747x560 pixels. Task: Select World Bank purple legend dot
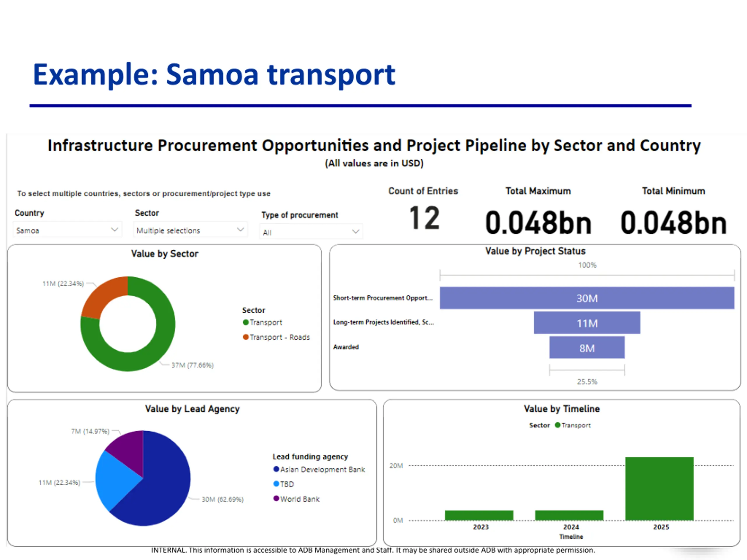coord(276,498)
